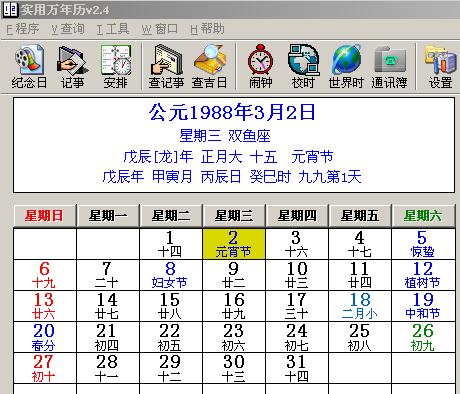Select March 10 (廿三)
Viewport: 460px width, 394px height.
[297, 275]
